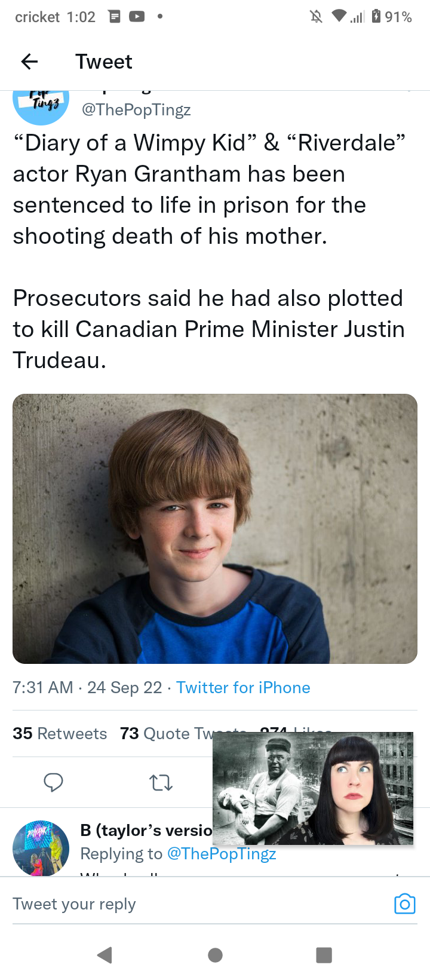
Task: Tap the battery indicator icon
Action: tap(376, 17)
